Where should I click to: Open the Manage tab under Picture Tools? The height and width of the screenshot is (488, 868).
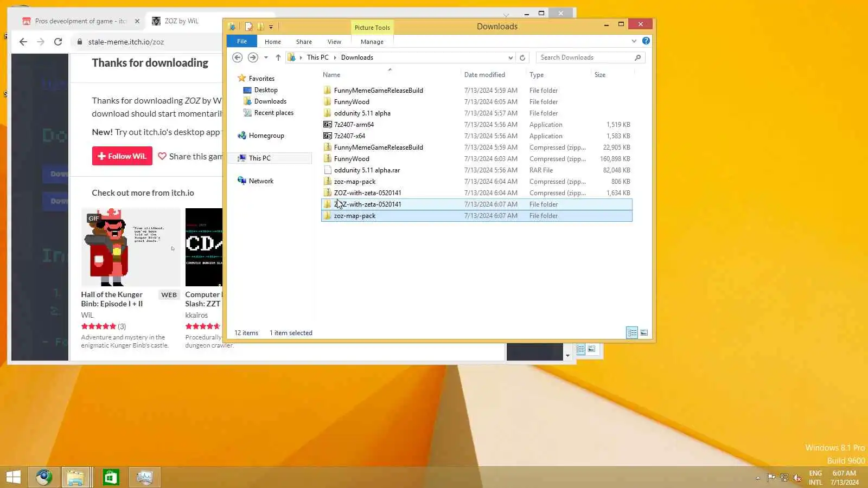tap(372, 42)
